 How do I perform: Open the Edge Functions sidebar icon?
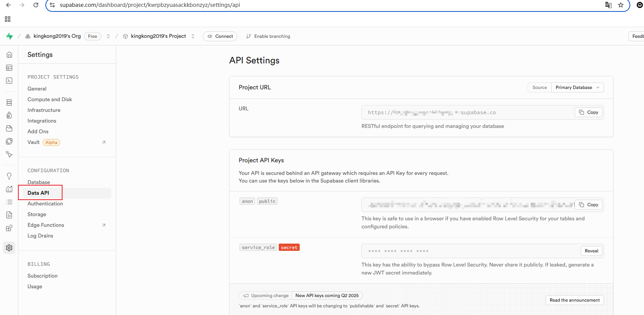click(9, 141)
